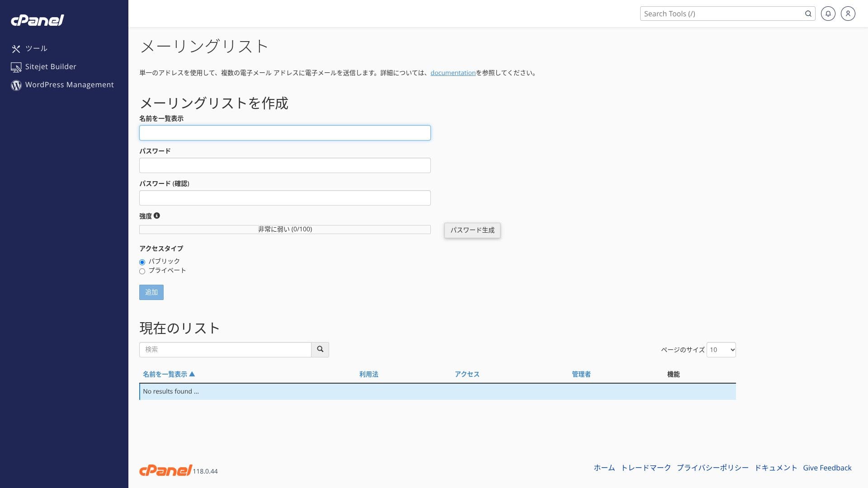
Task: Click the list name input field
Action: tap(285, 133)
